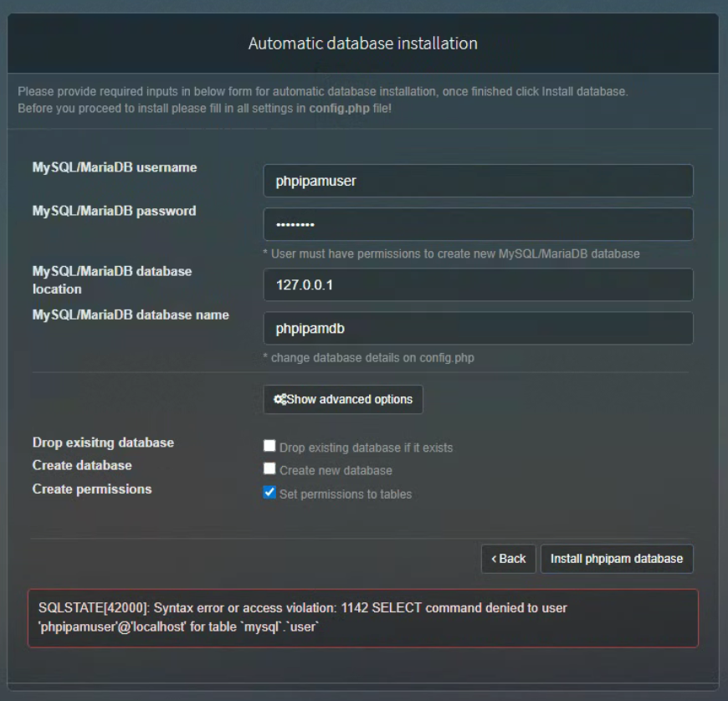Click the database name field showing phpipamdb

click(x=478, y=328)
